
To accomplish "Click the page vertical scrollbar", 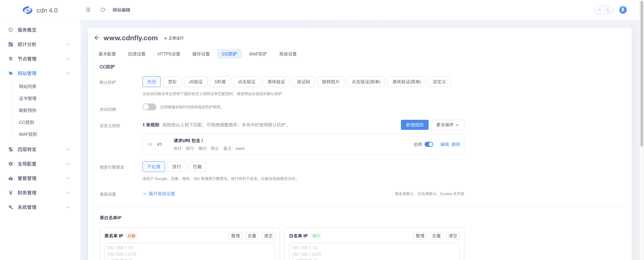I will [x=642, y=74].
